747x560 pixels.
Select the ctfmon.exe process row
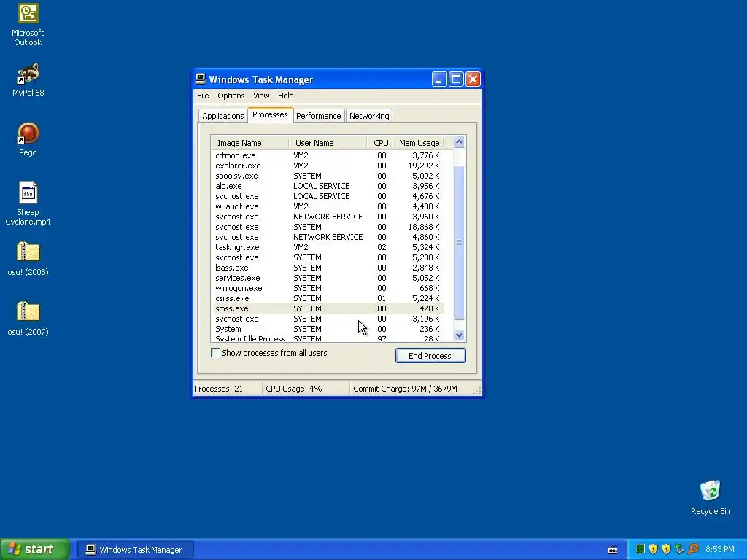[328, 156]
